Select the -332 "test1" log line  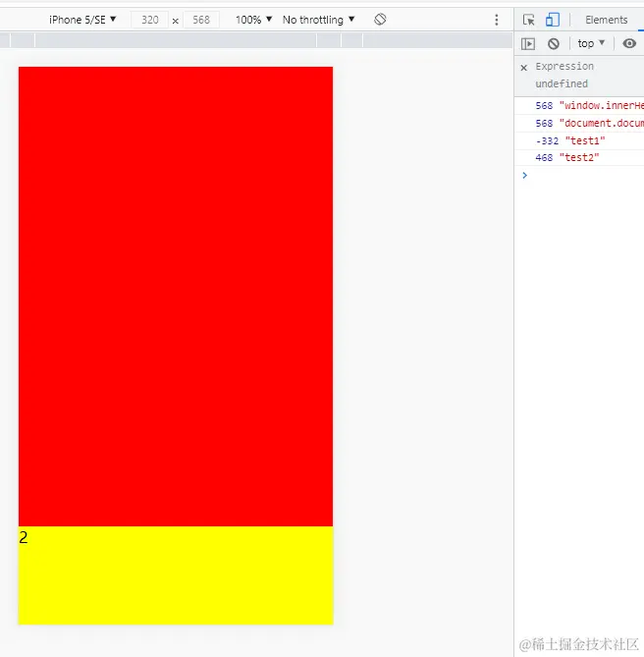pos(579,140)
